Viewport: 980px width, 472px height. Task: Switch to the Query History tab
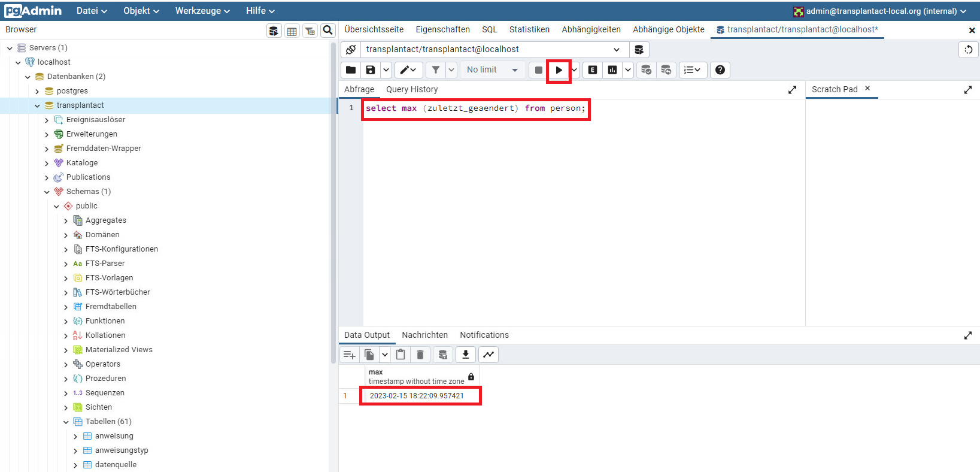412,89
